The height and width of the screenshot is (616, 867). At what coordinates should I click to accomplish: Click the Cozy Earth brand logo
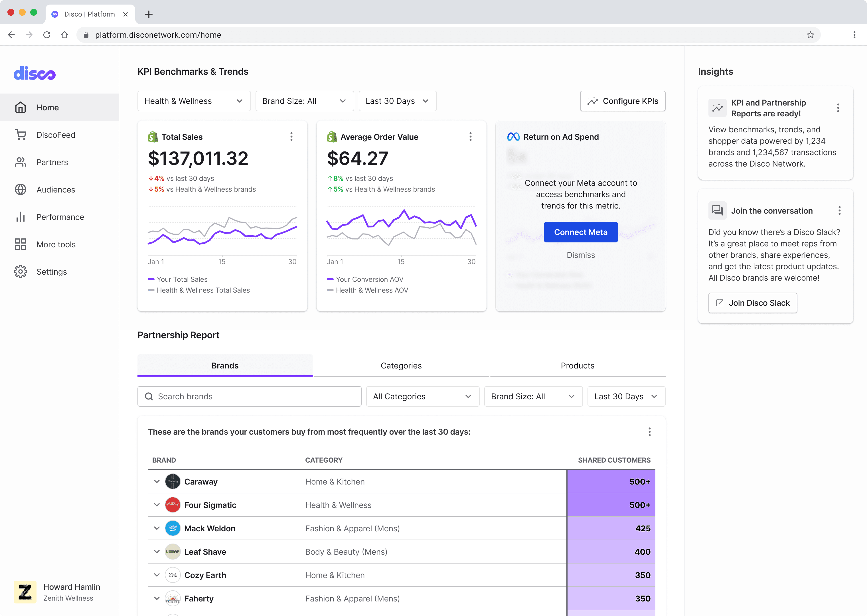(173, 575)
